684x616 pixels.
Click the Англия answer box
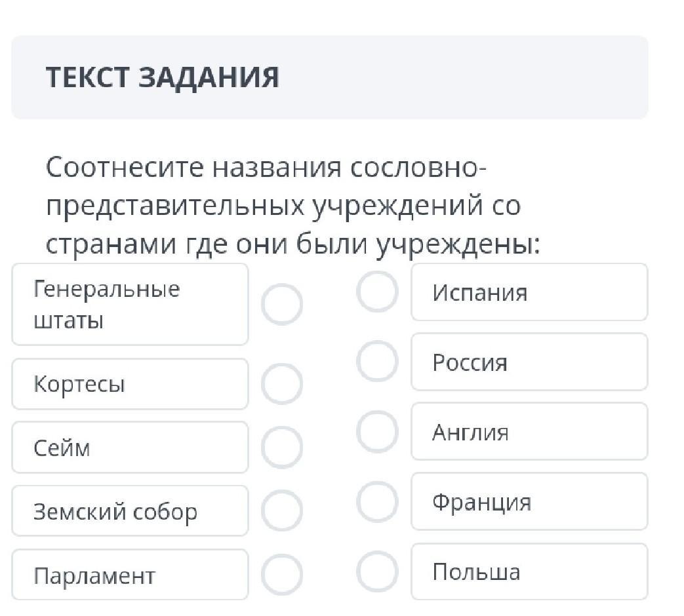529,432
